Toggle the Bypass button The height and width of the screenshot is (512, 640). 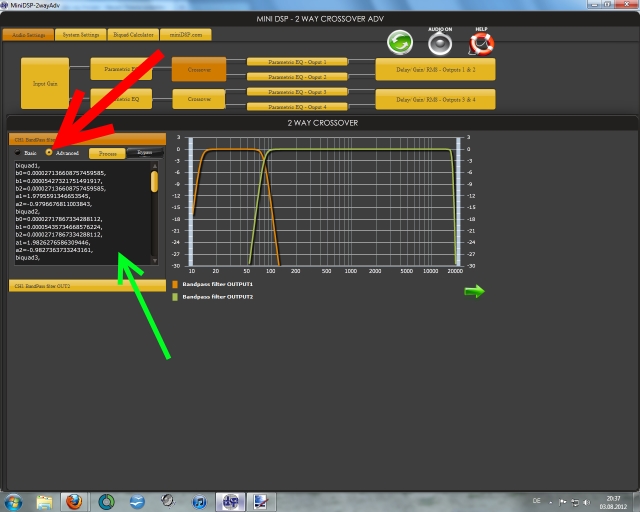click(145, 153)
